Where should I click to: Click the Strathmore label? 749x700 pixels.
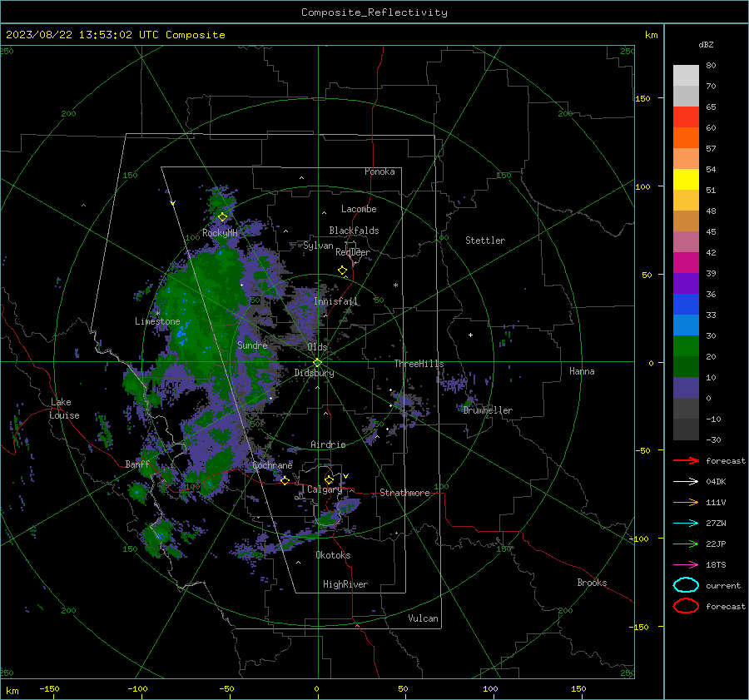(404, 493)
